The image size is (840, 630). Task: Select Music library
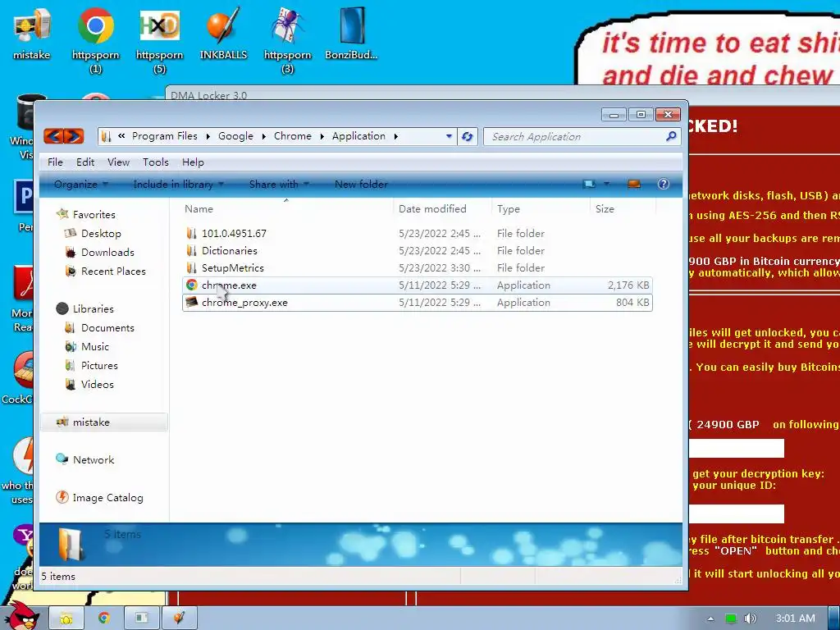(x=95, y=347)
